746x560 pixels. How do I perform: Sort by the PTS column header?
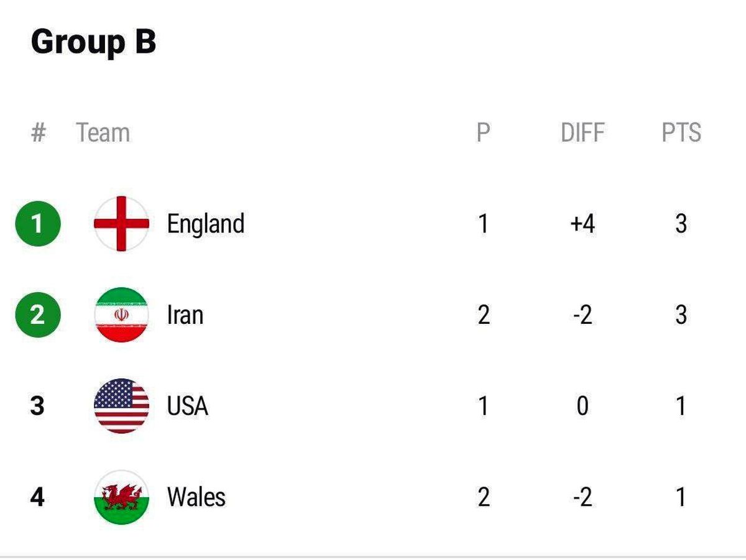tap(681, 132)
